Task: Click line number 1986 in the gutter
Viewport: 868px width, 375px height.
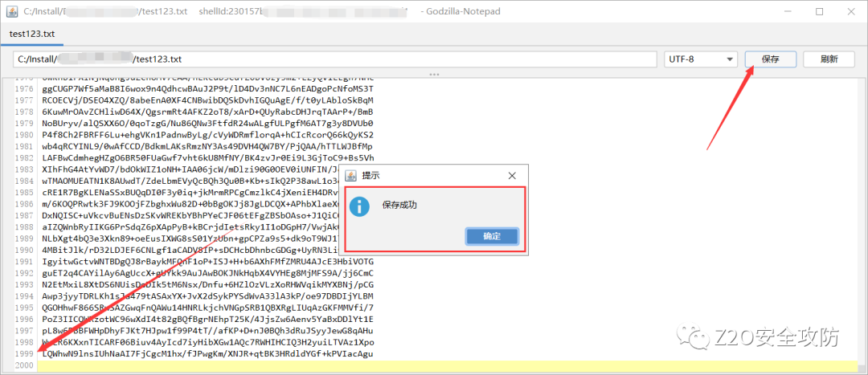Action: [24, 204]
